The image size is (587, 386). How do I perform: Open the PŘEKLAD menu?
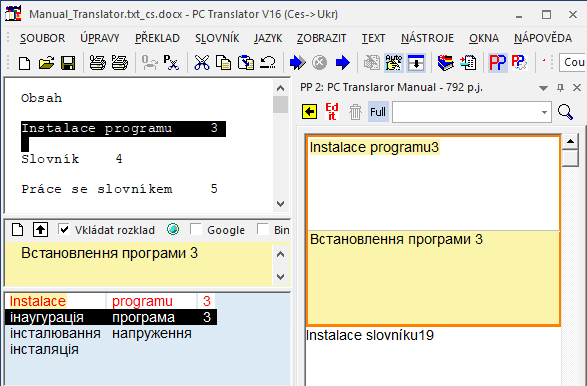pos(157,38)
